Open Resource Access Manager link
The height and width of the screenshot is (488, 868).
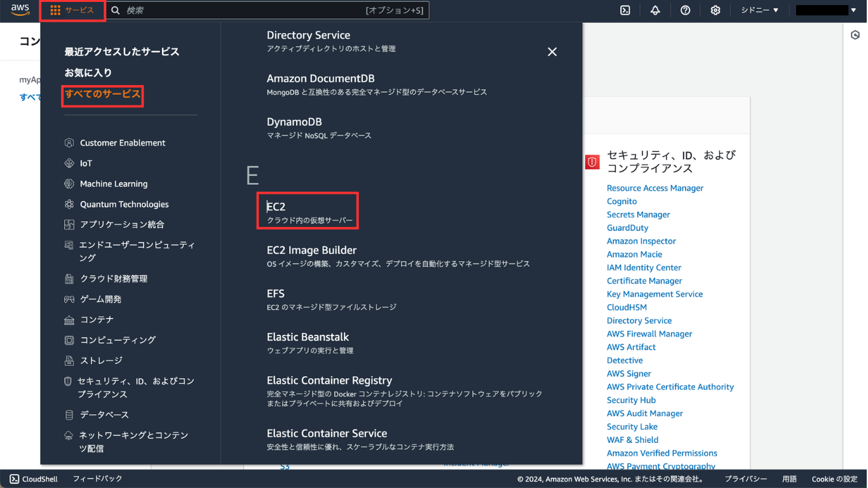pos(655,188)
